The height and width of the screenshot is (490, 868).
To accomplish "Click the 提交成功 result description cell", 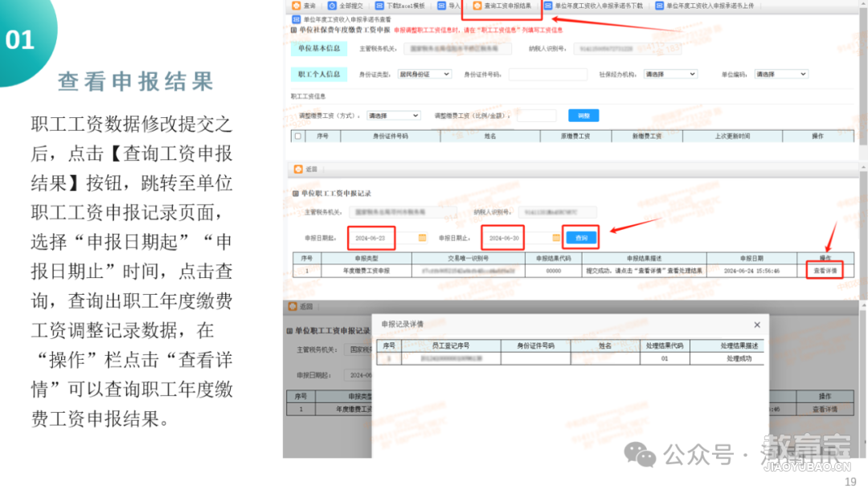I will [x=645, y=271].
